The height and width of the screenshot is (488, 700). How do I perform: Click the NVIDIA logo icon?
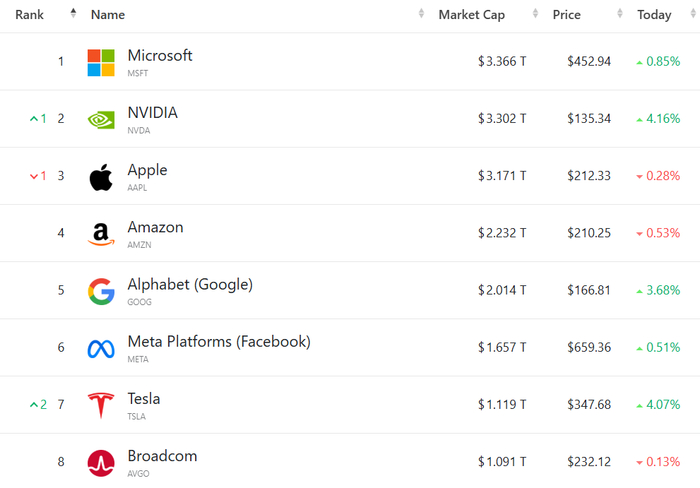pos(101,119)
